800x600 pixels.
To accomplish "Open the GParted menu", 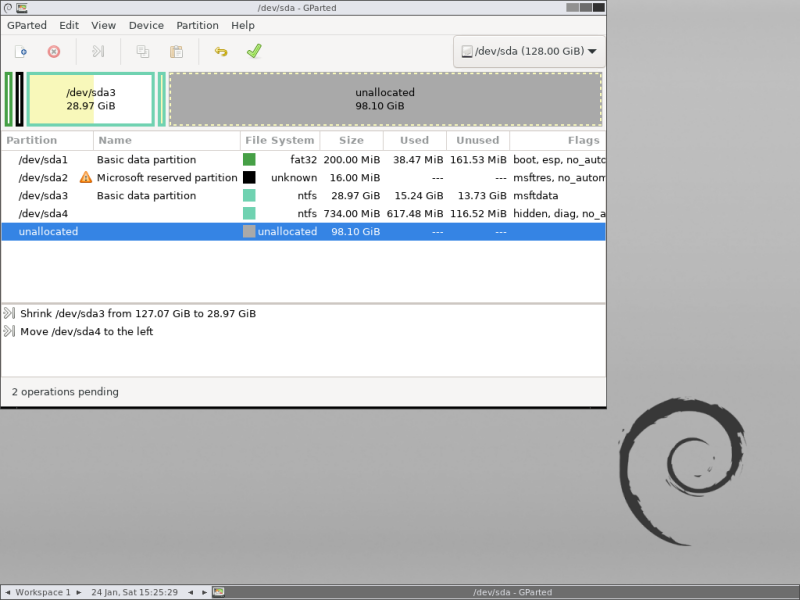I will [x=27, y=26].
